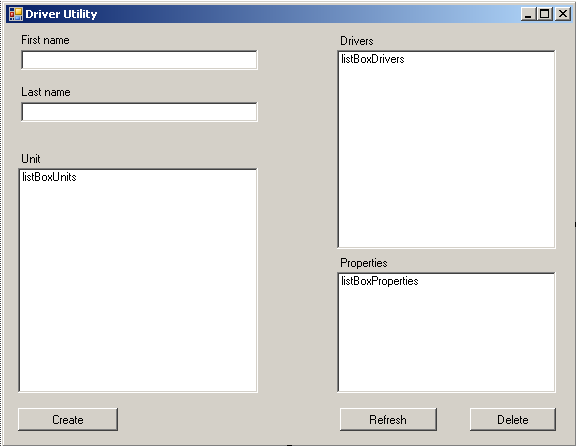Maximize the Driver Utility window

[545, 14]
